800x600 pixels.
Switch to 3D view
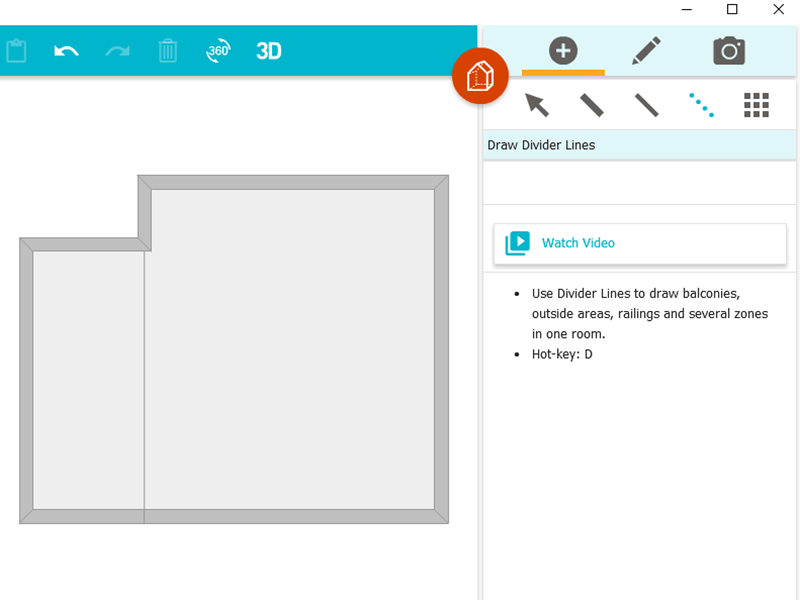[267, 51]
